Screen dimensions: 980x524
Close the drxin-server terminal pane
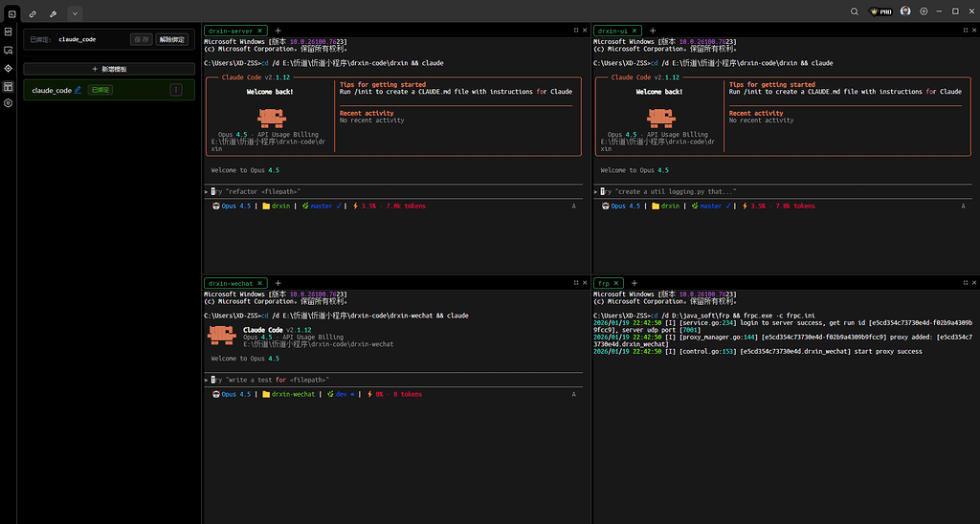585,30
